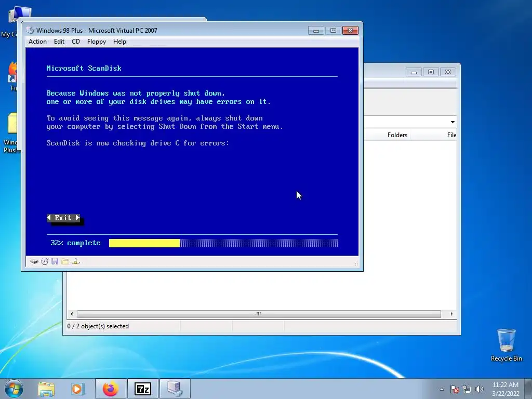Click the File column header

pyautogui.click(x=451, y=135)
